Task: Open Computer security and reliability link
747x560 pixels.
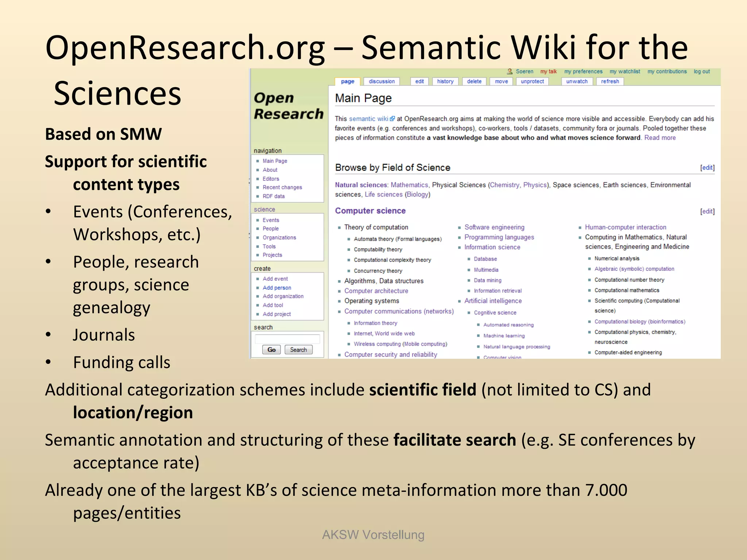Action: [x=391, y=354]
